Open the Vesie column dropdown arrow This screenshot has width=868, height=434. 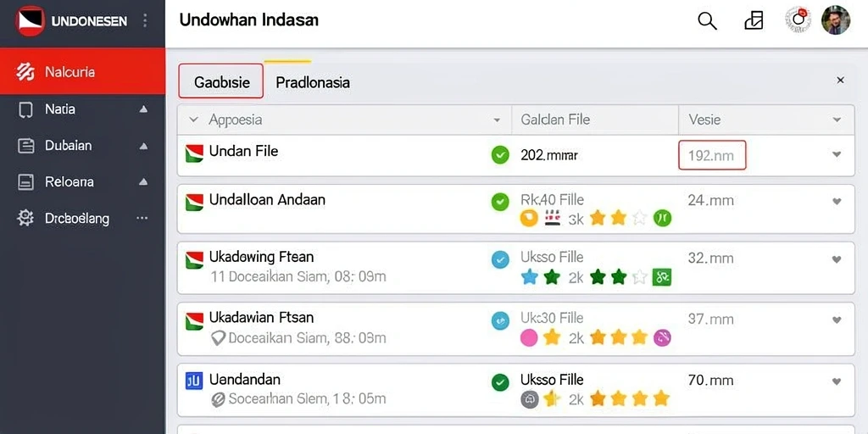point(837,120)
